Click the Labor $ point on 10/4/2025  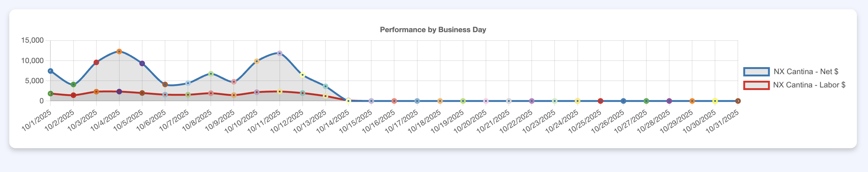pyautogui.click(x=119, y=92)
